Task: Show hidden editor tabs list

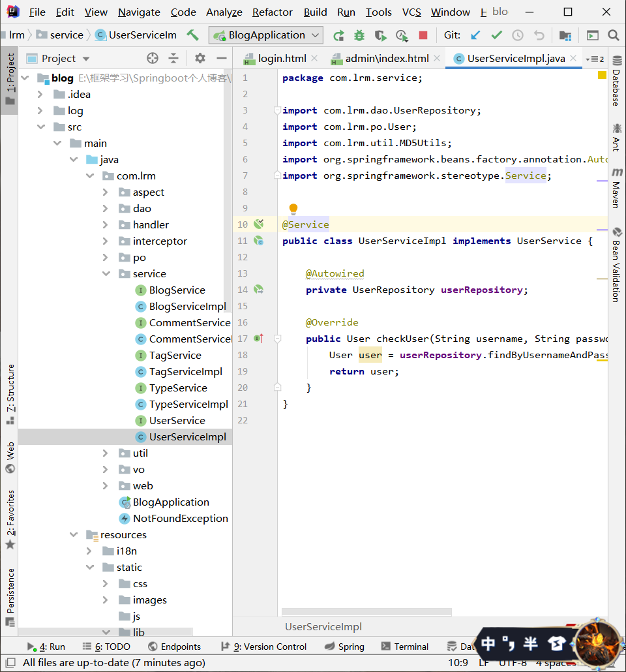Action: pos(595,59)
